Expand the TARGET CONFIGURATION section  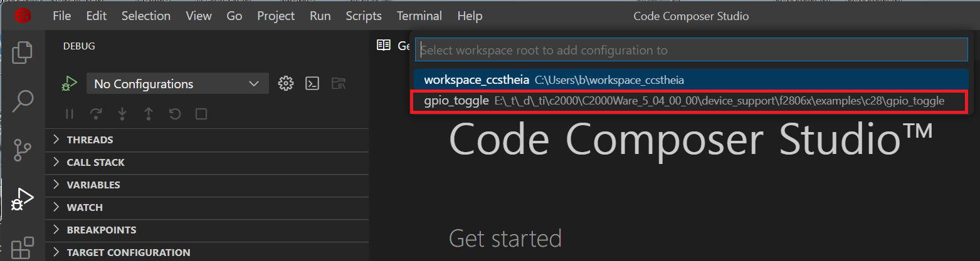pos(207,252)
